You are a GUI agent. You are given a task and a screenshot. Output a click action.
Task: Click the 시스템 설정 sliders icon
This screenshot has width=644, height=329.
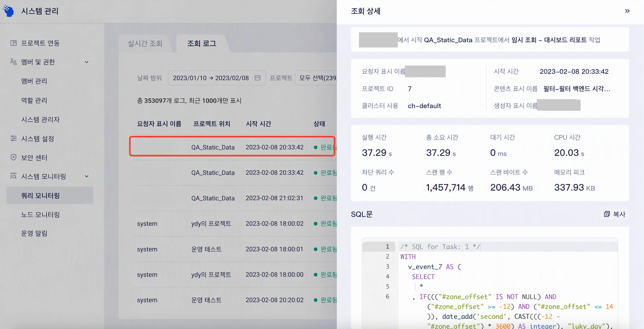click(14, 138)
